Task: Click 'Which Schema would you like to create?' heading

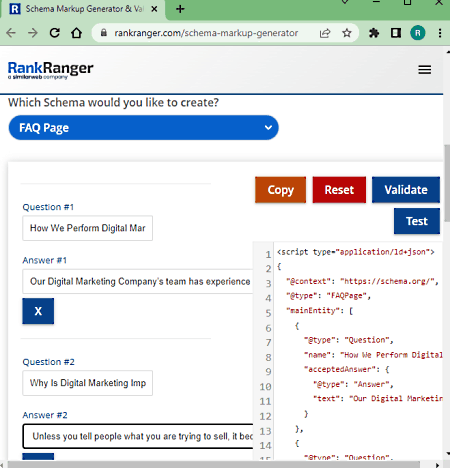Action: click(113, 102)
